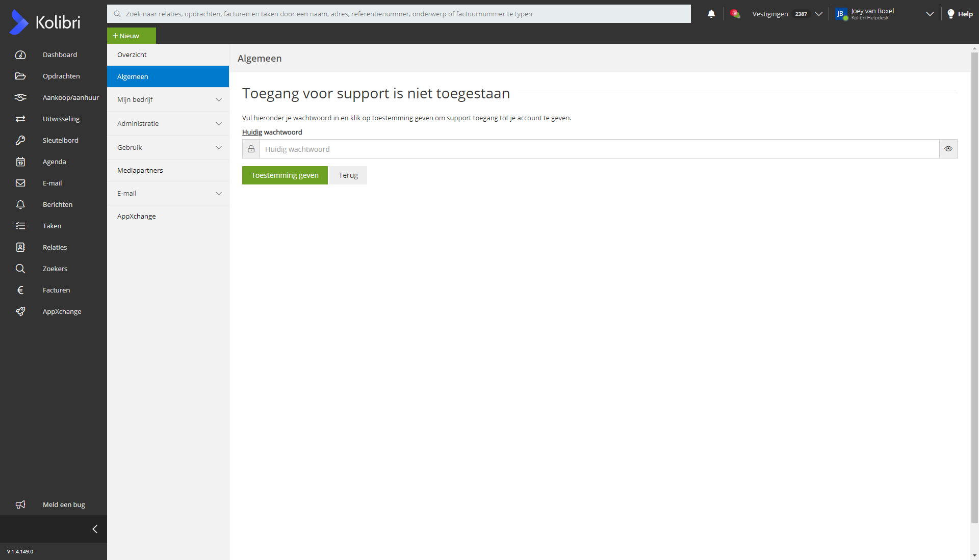Open notifications bell in top bar
Viewport: 979px width, 560px height.
pyautogui.click(x=711, y=14)
